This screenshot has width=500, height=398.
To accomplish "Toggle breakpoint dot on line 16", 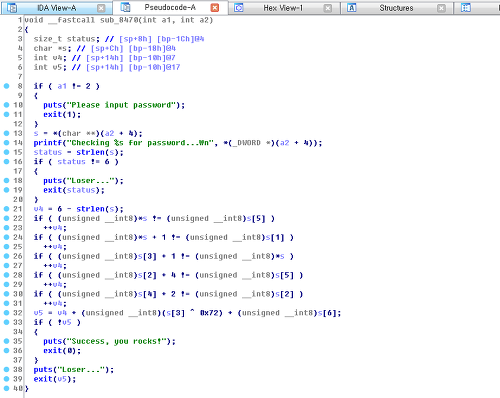I will (6, 161).
